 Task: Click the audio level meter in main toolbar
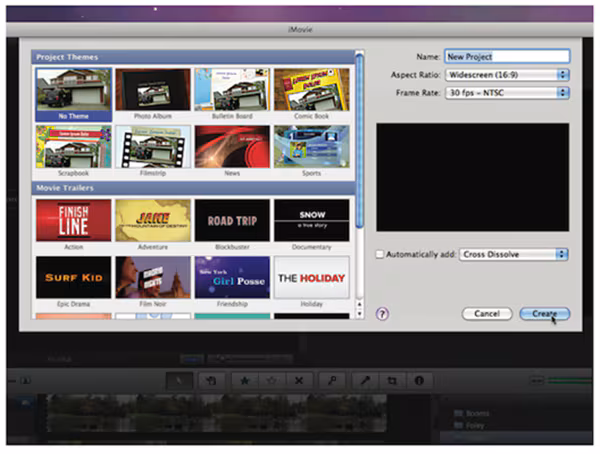coord(570,381)
